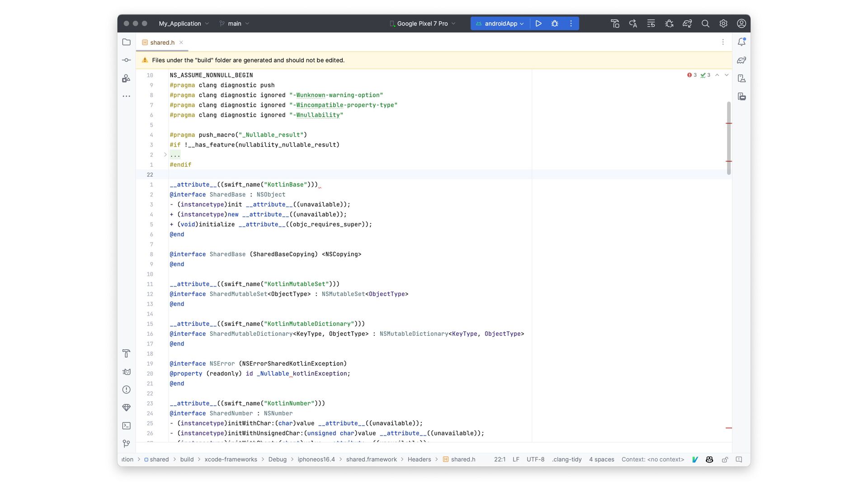The width and height of the screenshot is (868, 488).
Task: Click the 3 errors indicator
Action: pos(692,75)
